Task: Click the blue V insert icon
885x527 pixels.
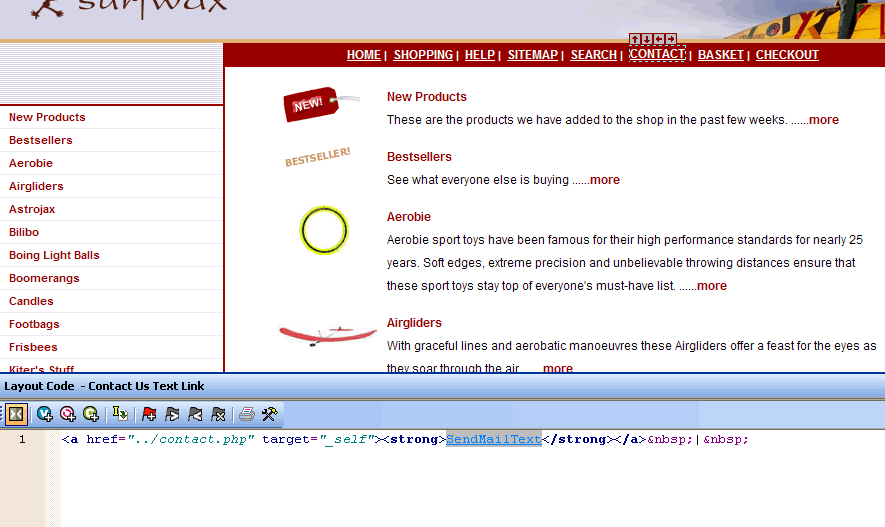Action: [x=45, y=414]
